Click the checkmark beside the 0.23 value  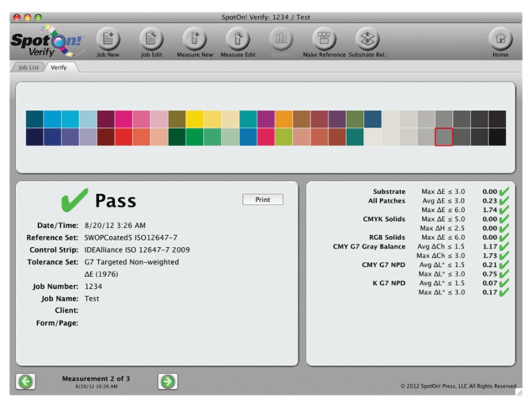pyautogui.click(x=504, y=201)
